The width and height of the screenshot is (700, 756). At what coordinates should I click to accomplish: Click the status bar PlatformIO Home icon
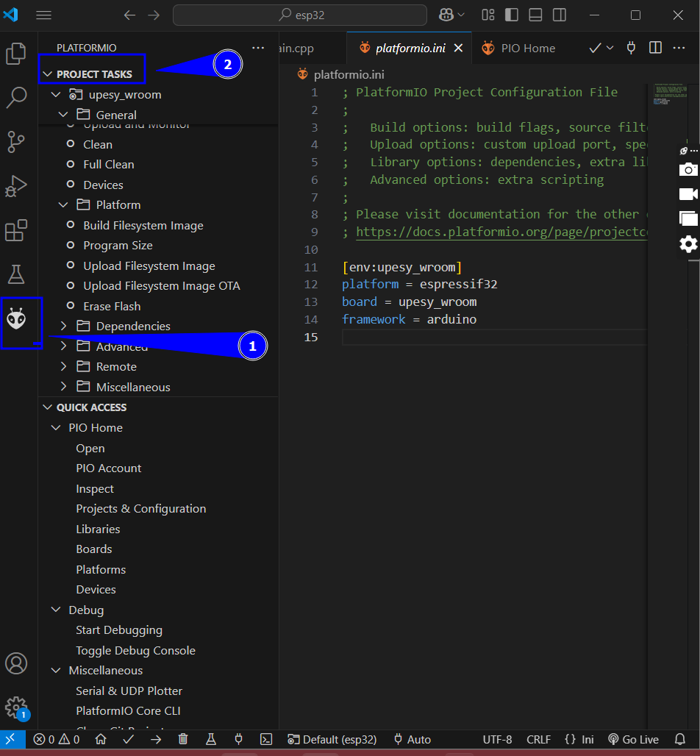(x=100, y=739)
